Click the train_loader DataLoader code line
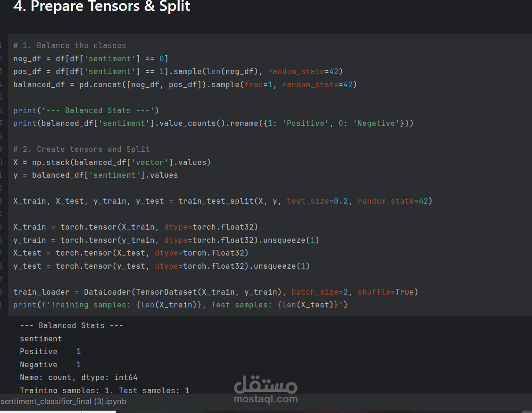 pyautogui.click(x=216, y=292)
